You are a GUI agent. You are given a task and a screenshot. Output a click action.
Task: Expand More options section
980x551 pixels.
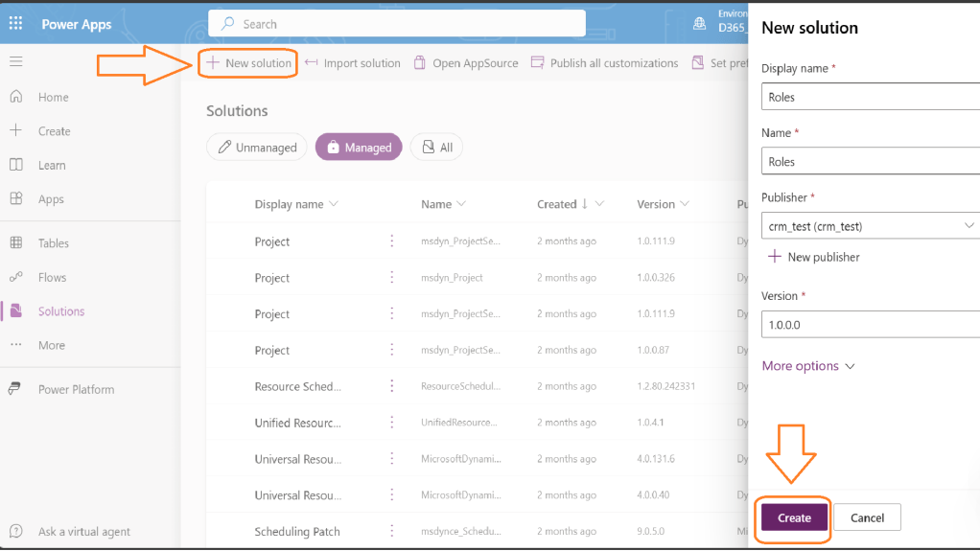(x=807, y=365)
